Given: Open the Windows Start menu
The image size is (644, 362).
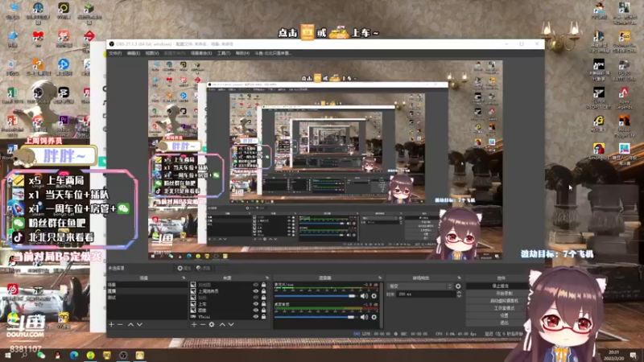Looking at the screenshot, I should coord(7,355).
